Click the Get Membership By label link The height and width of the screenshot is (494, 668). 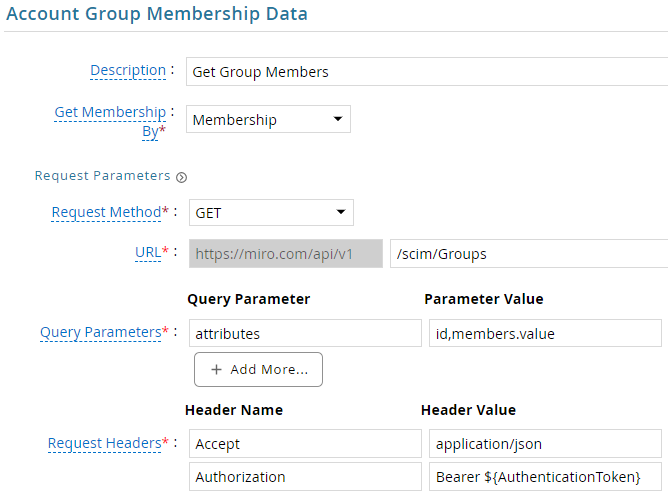click(110, 121)
